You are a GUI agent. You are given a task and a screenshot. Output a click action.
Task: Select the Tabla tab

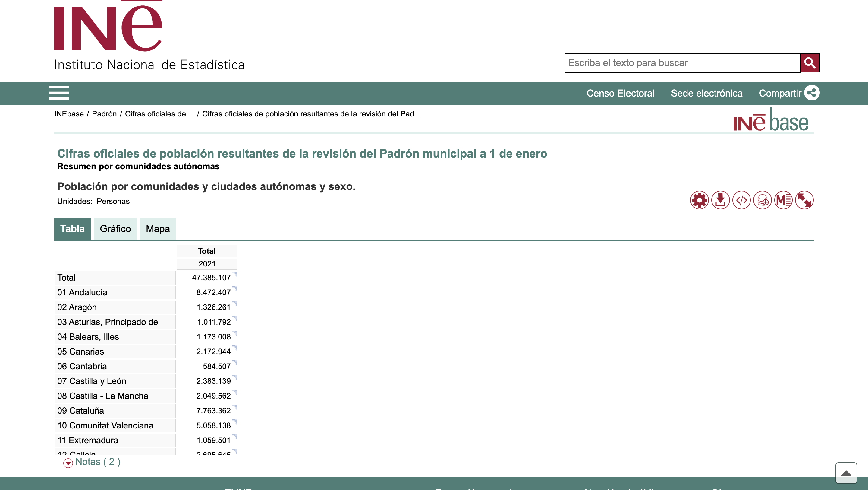[72, 229]
